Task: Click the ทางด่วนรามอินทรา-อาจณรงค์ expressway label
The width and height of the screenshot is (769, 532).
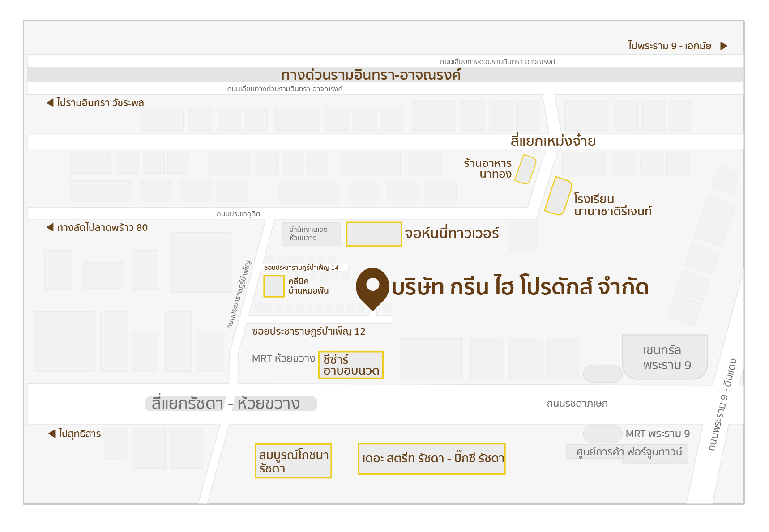Action: pos(371,75)
